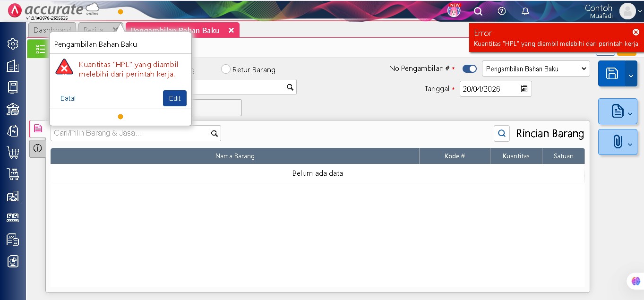Click the paperclip attachment icon
This screenshot has width=644, height=300.
point(617,142)
